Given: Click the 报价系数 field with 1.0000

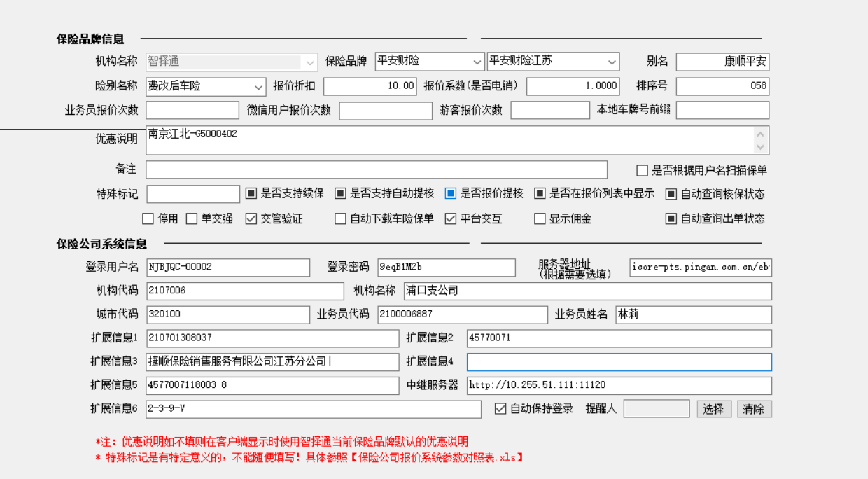Looking at the screenshot, I should coord(573,86).
